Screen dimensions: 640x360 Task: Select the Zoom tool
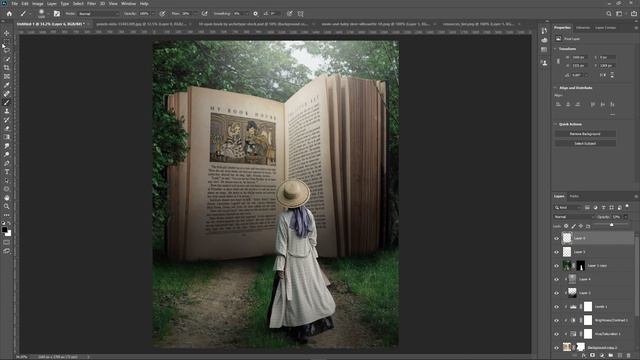coord(7,206)
